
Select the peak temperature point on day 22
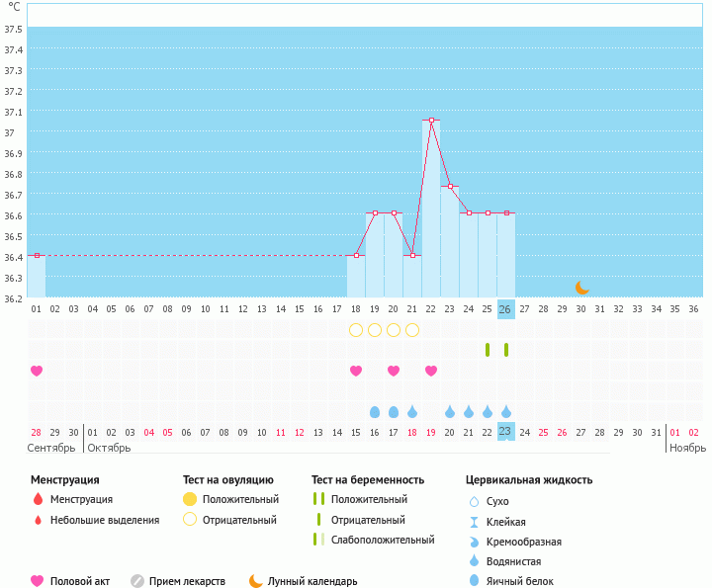(x=431, y=121)
